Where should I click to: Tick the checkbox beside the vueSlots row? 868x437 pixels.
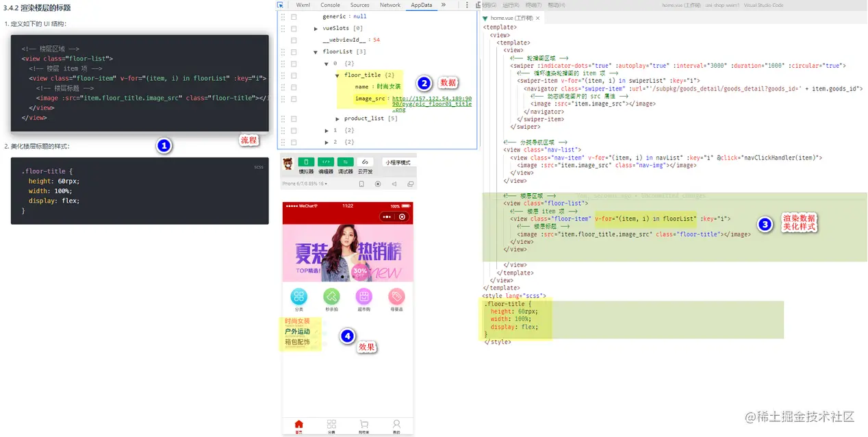[294, 28]
